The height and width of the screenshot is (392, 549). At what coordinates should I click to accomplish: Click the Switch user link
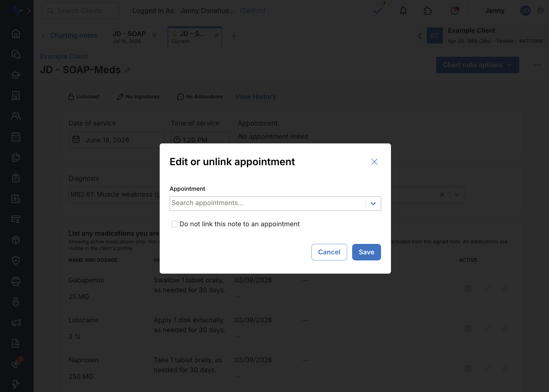pos(252,11)
